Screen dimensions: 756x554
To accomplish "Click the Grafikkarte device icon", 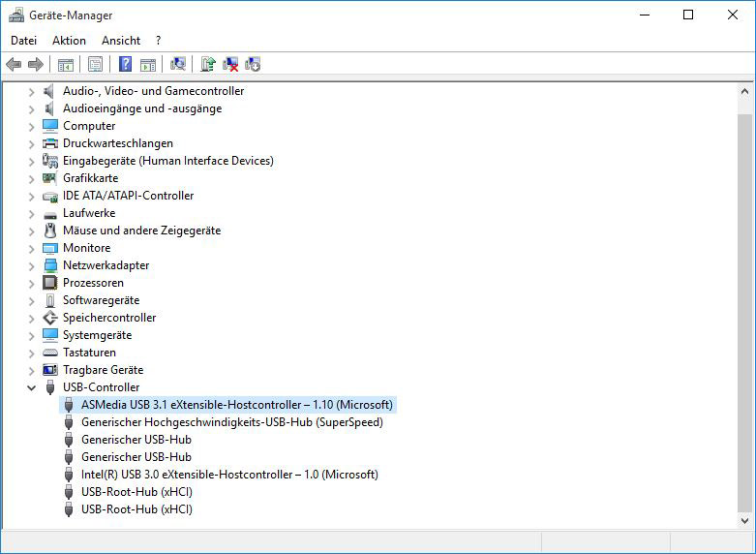I will [50, 178].
